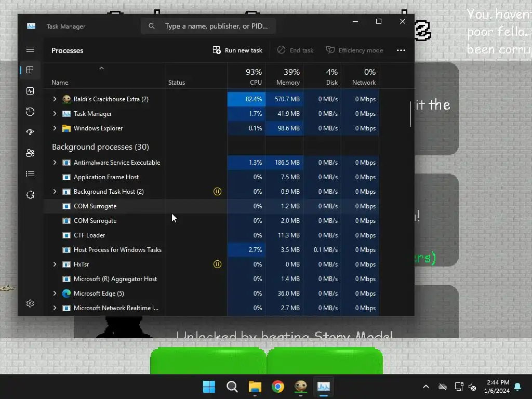The width and height of the screenshot is (532, 399).
Task: Click the 82.4% CPU cell for Raldi's
Action: (246, 99)
